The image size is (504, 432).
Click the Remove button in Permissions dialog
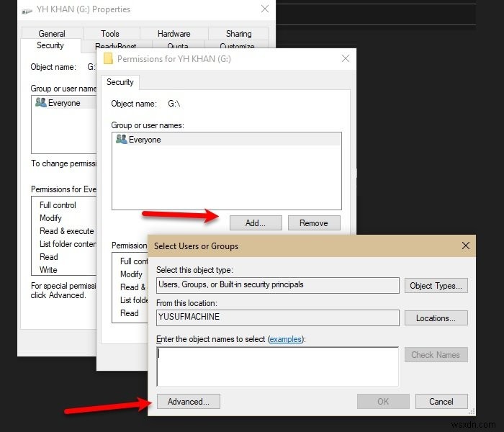tap(314, 222)
